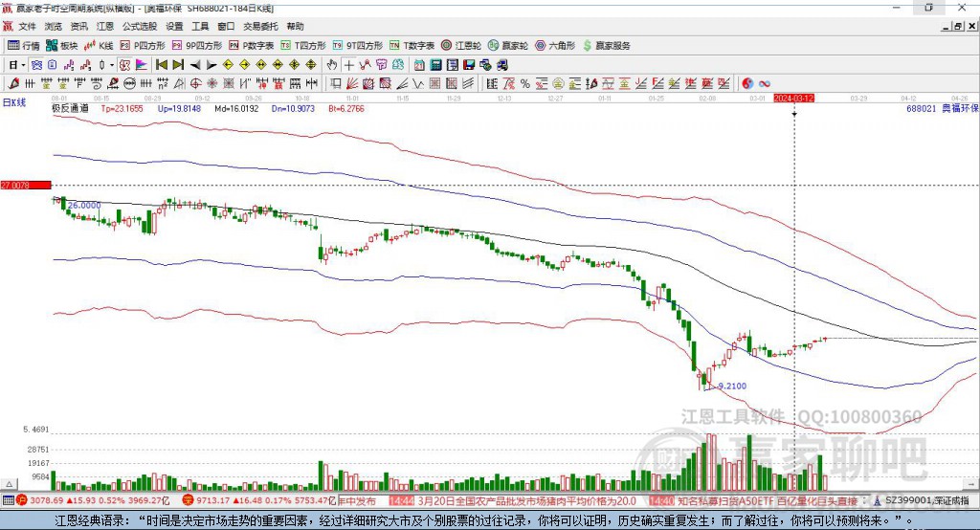Click the 26.0000 price annotation
The height and width of the screenshot is (530, 980).
point(84,205)
